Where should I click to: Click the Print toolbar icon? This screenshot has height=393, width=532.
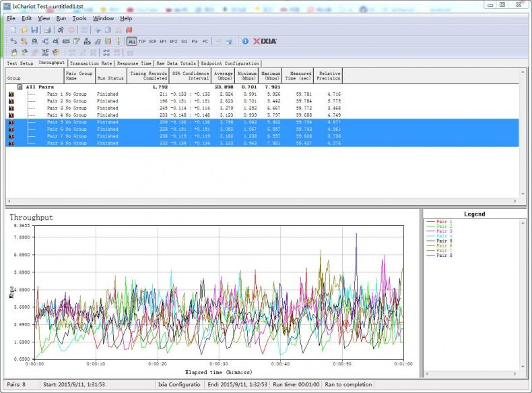pos(48,30)
